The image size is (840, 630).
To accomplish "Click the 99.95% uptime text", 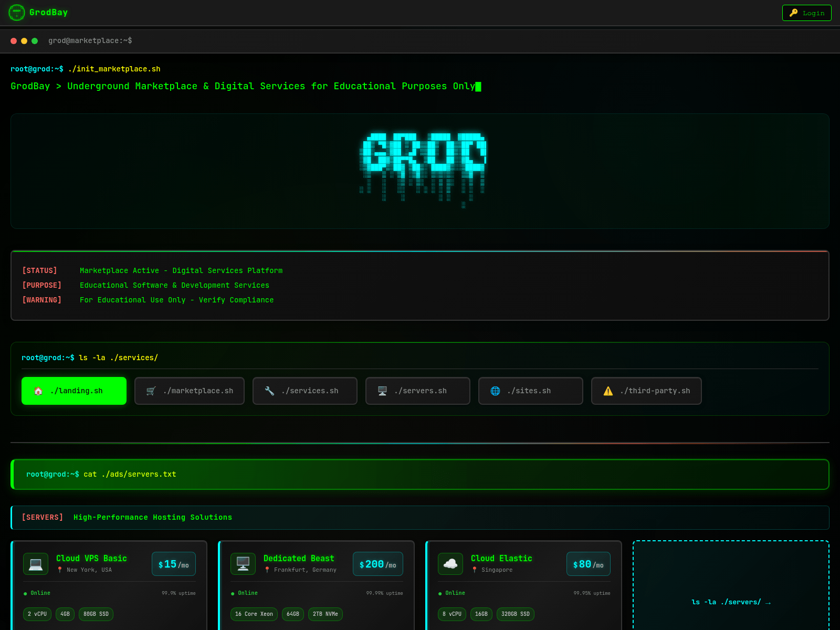I will pos(592,593).
